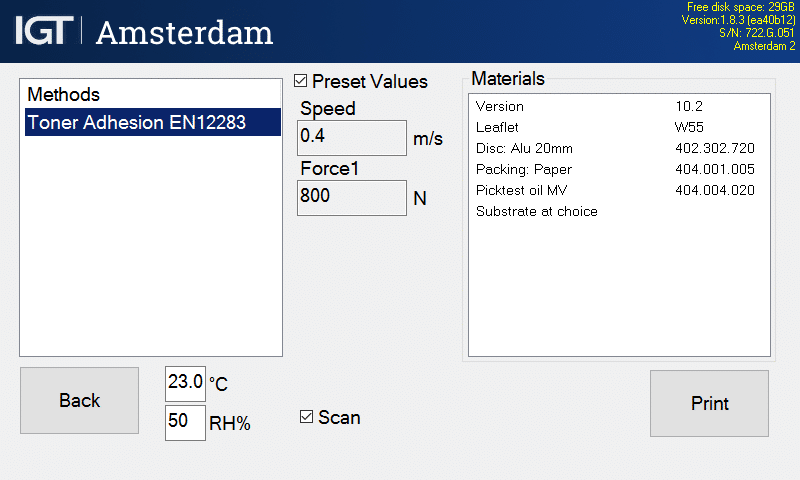Click the Amsterdam title text
Image resolution: width=800 pixels, height=480 pixels.
(184, 32)
